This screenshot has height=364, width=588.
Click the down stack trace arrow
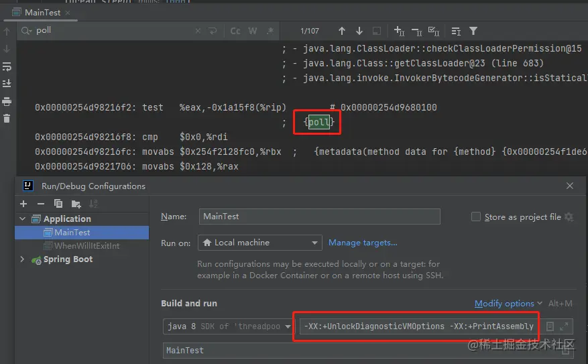(7, 49)
